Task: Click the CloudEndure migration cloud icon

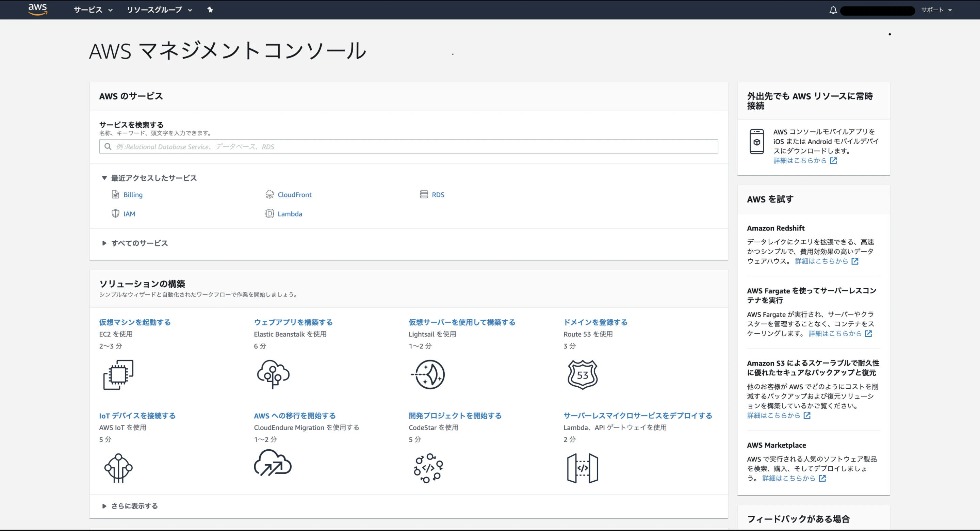Action: 273,463
